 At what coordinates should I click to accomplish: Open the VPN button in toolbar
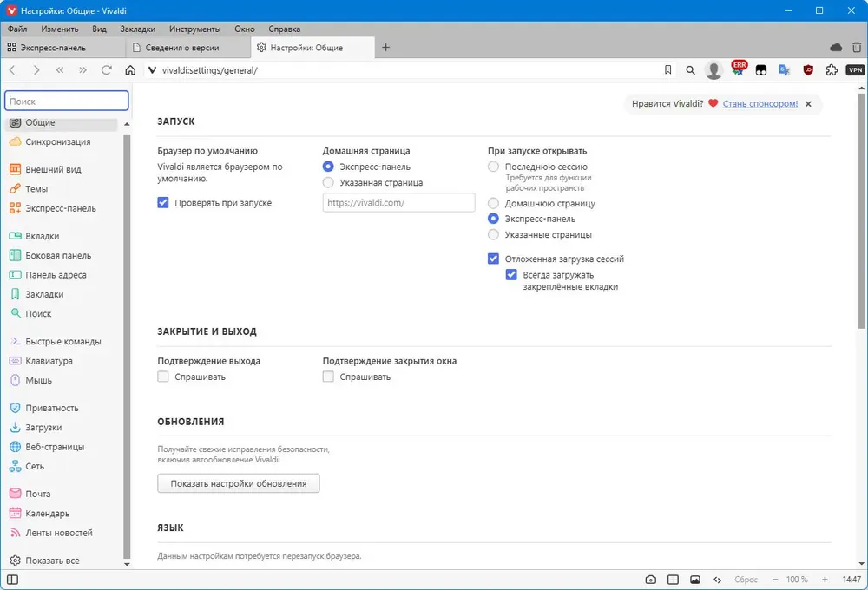[855, 70]
